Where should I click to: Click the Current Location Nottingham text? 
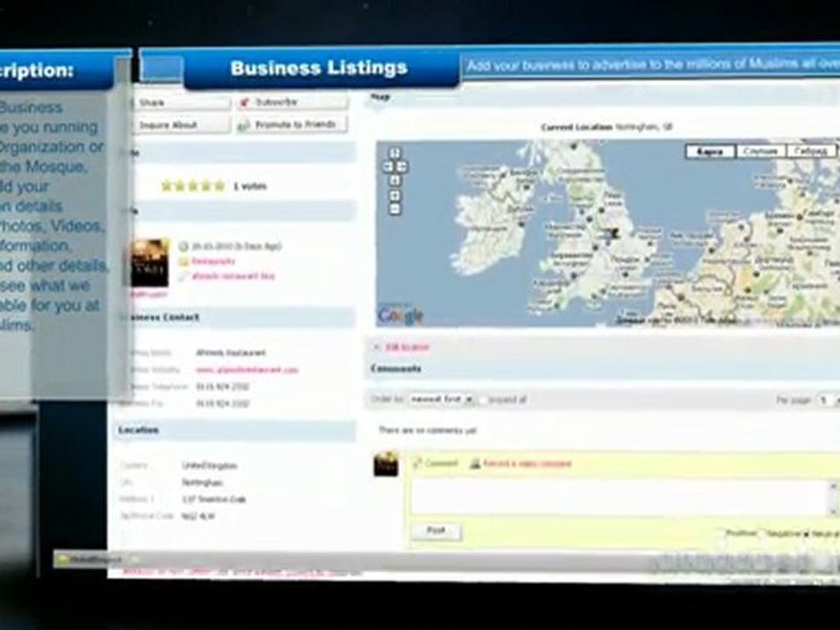(605, 128)
